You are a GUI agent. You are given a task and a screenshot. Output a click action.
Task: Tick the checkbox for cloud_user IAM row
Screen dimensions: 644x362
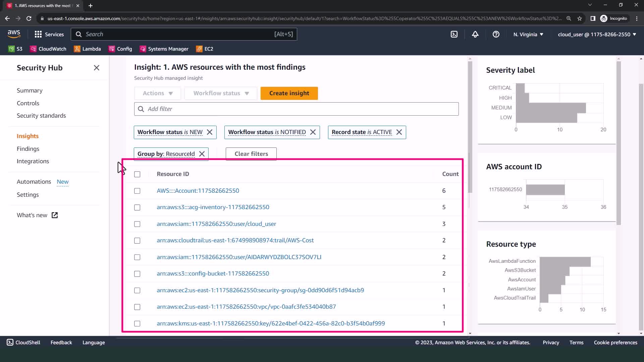[137, 224]
